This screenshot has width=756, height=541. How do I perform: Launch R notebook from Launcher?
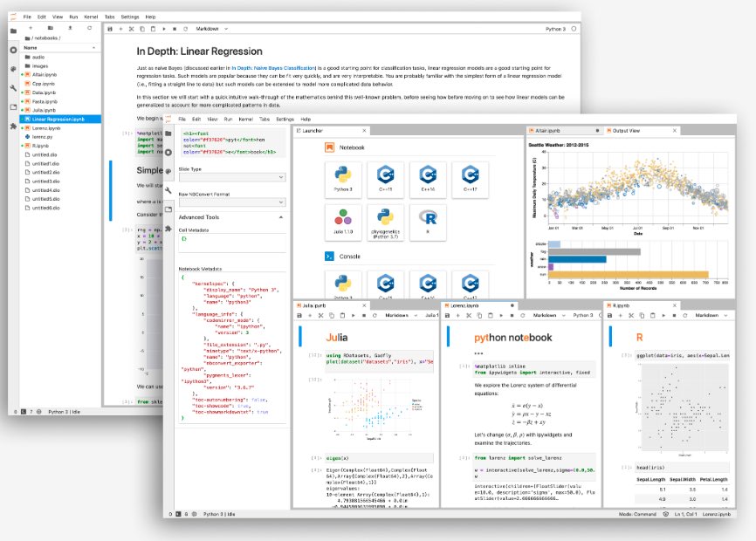(x=428, y=223)
